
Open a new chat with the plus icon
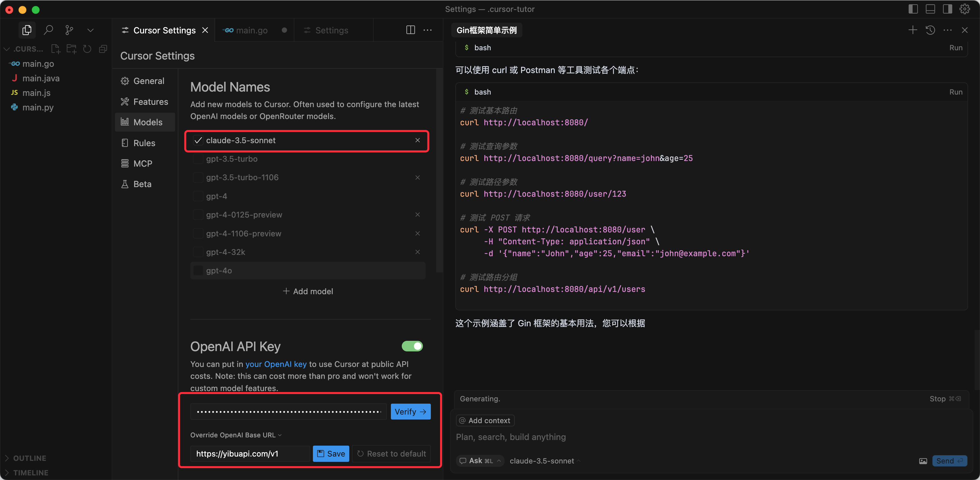(x=913, y=30)
